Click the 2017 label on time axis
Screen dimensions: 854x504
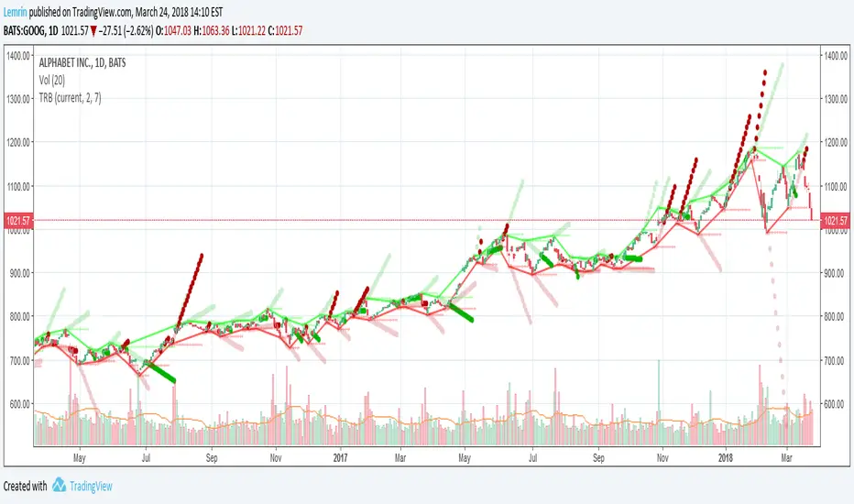[x=340, y=457]
